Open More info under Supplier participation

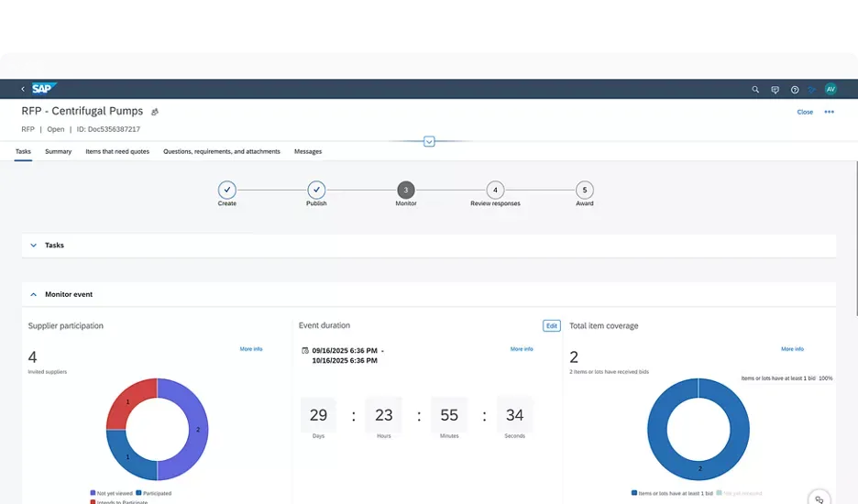251,348
